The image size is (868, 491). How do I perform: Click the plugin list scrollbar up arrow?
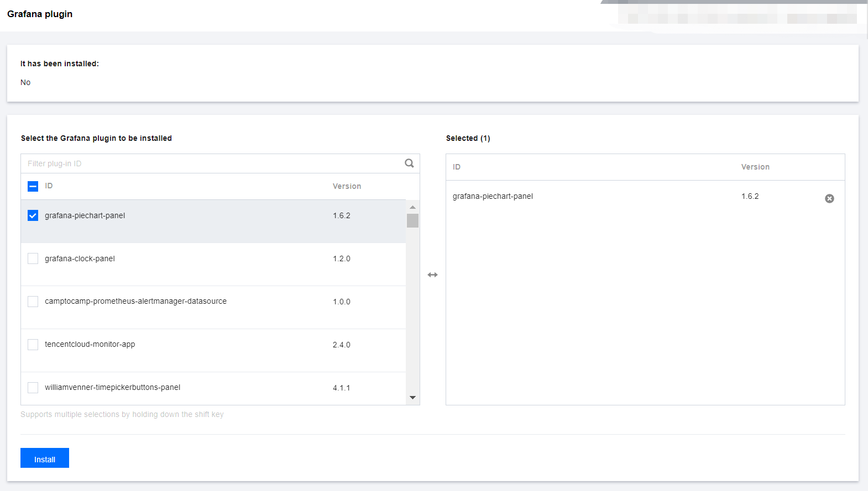click(x=412, y=207)
